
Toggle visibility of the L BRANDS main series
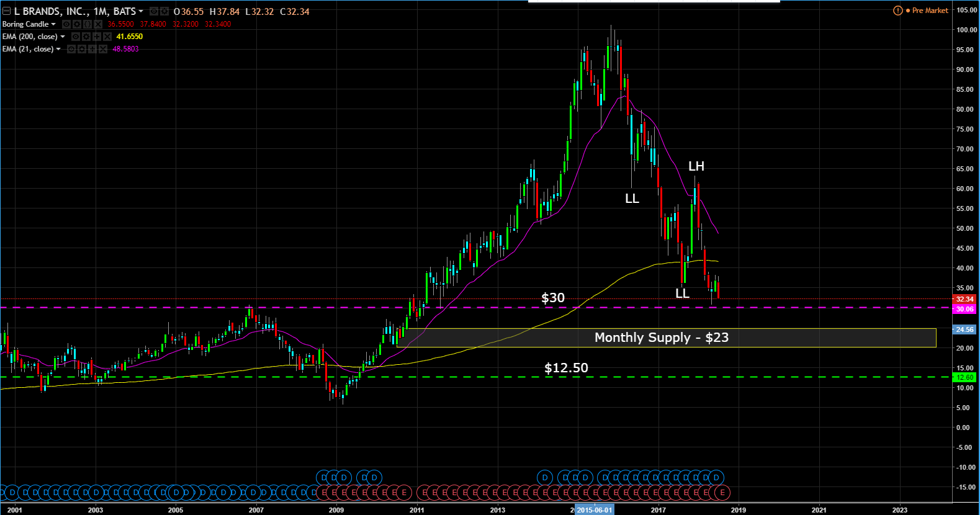click(154, 11)
